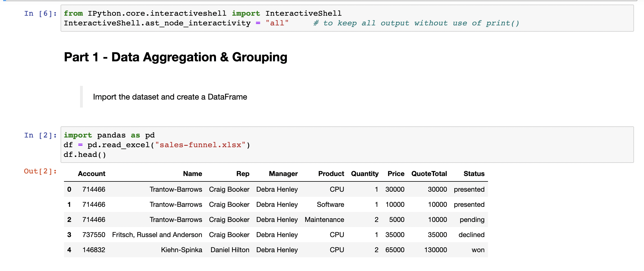644x271 pixels.
Task: Click the Out[2] output label
Action: [x=40, y=171]
